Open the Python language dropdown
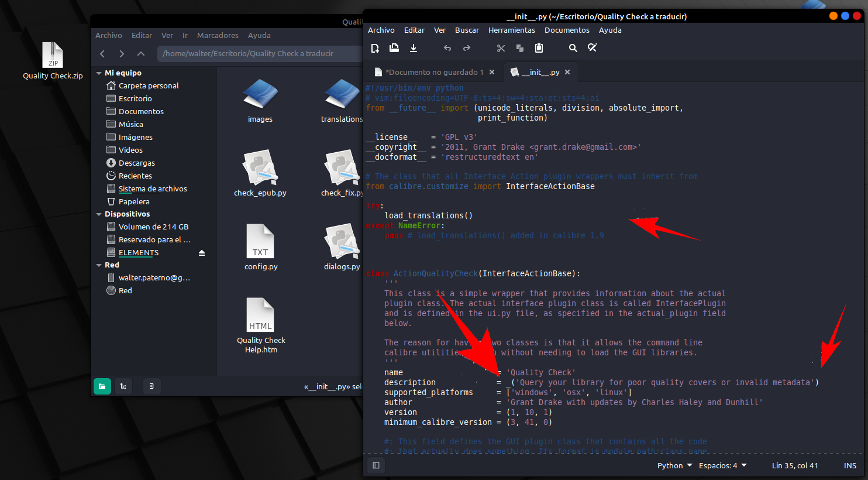The height and width of the screenshot is (480, 868). pos(674,465)
